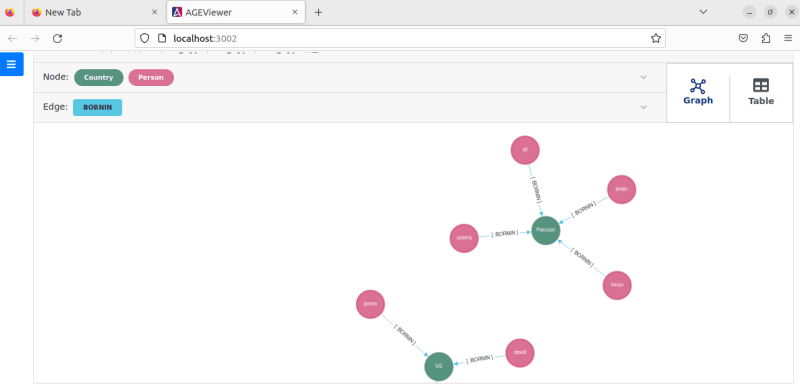The image size is (800, 384).
Task: Open the Firefox application menu
Action: tap(788, 38)
